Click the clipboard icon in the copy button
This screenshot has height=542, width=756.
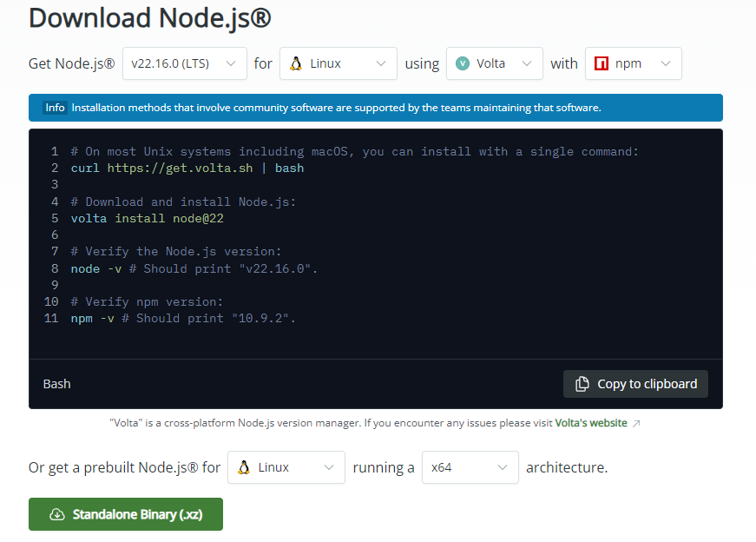pyautogui.click(x=582, y=384)
